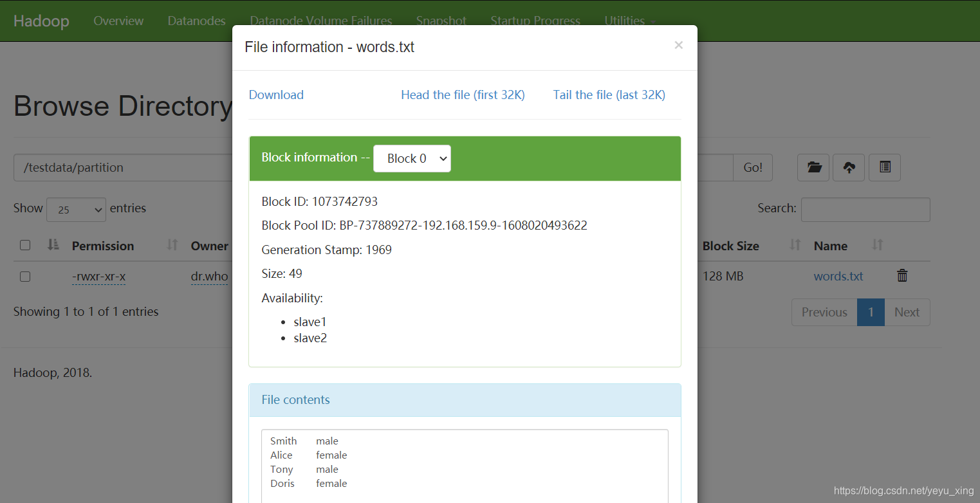Viewport: 980px width, 503px height.
Task: Click the Block ID: 1073742793 text
Action: tap(320, 201)
